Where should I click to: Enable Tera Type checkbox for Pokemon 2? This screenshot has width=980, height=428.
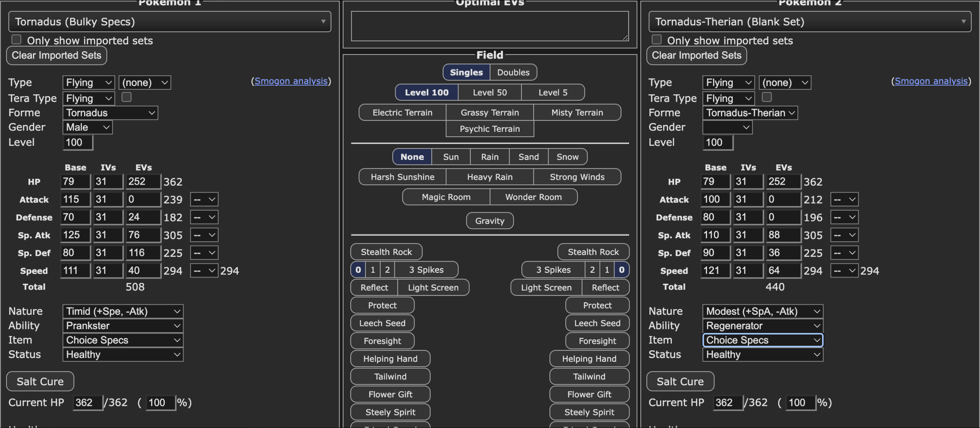(x=767, y=97)
